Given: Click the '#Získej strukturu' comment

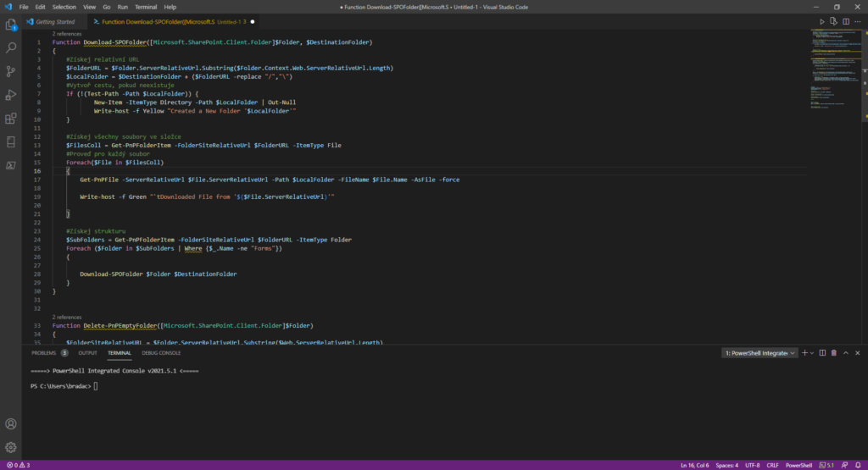Looking at the screenshot, I should pos(96,231).
